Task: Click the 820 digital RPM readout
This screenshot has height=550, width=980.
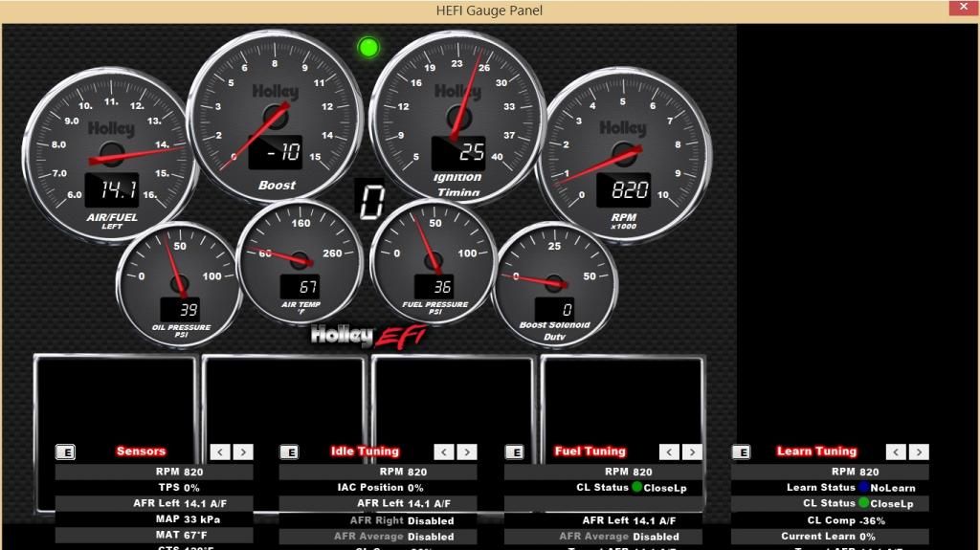Action: (623, 190)
